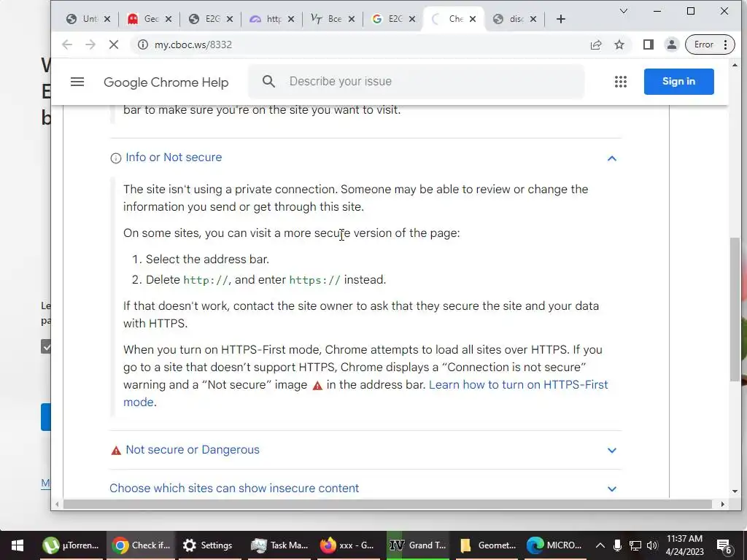Screen dimensions: 747x560
Task: Open µTorrent from the taskbar
Action: point(71,545)
